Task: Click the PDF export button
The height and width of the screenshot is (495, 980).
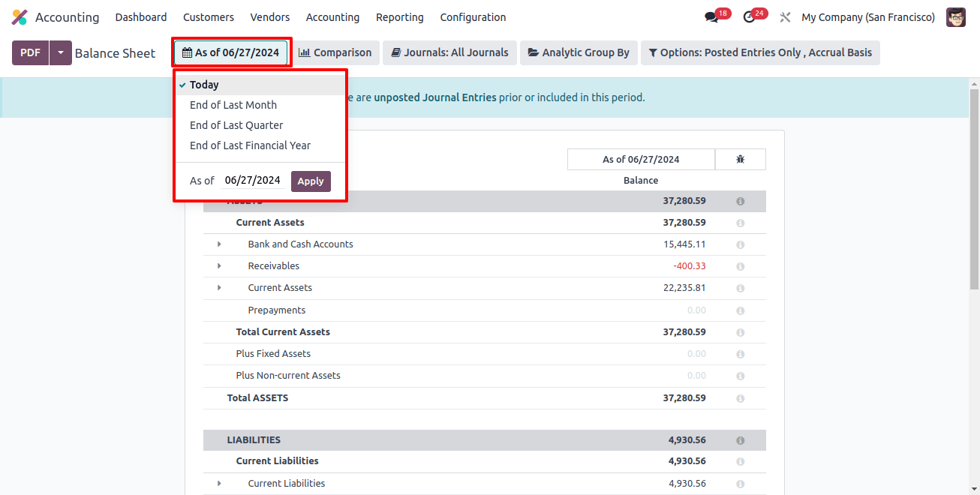Action: [x=31, y=52]
